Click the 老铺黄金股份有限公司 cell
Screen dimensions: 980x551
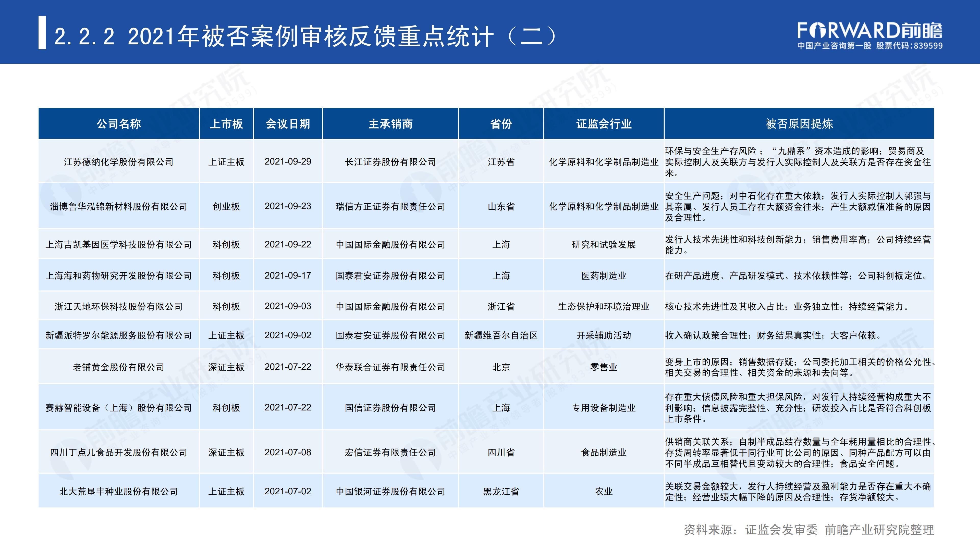118,367
